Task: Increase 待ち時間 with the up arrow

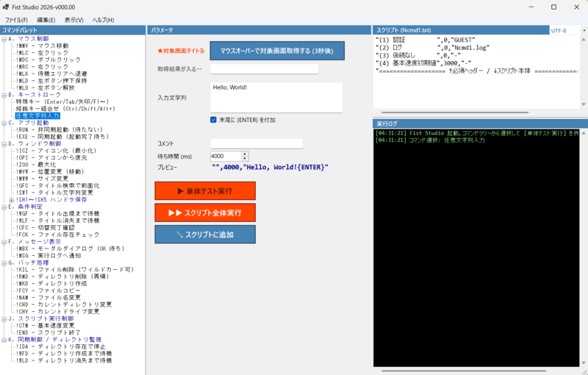Action: 245,154
